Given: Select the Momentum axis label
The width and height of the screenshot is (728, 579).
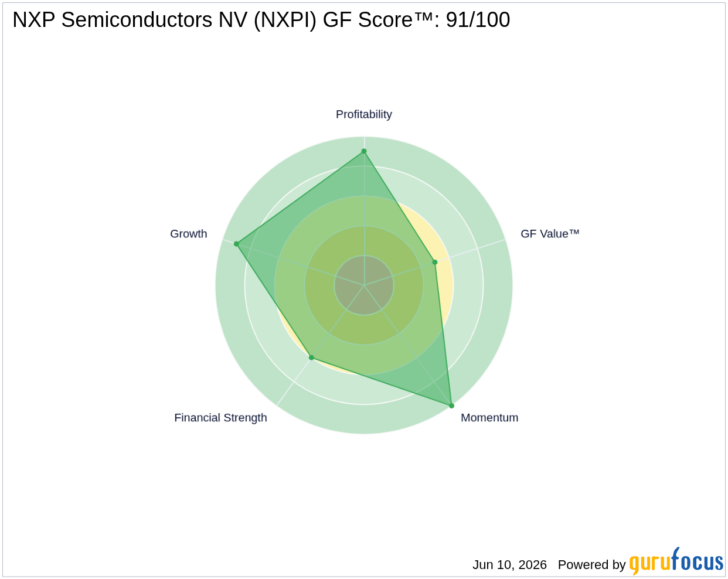Looking at the screenshot, I should pos(489,418).
